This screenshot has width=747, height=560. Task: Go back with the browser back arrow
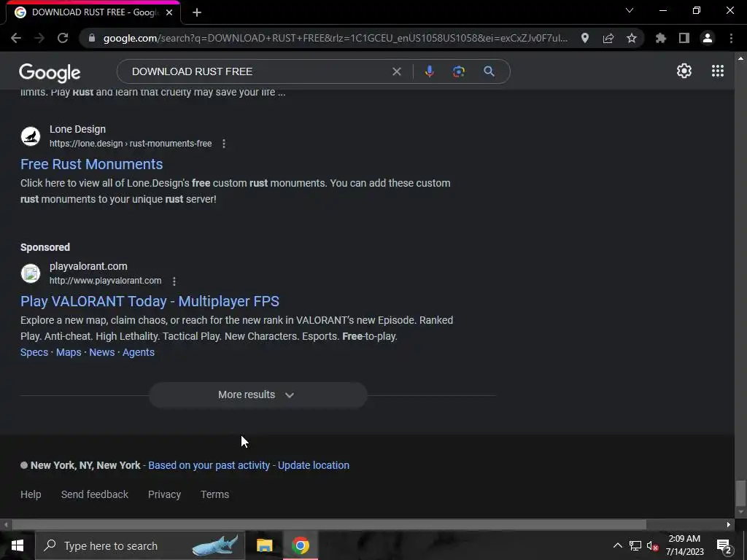[16, 38]
